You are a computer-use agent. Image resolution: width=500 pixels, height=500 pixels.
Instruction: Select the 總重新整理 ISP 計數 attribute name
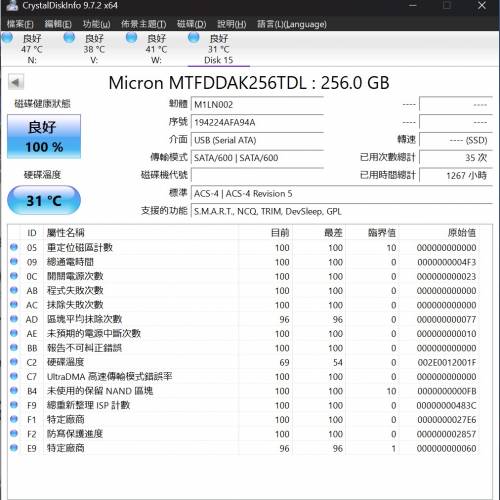coord(88,405)
